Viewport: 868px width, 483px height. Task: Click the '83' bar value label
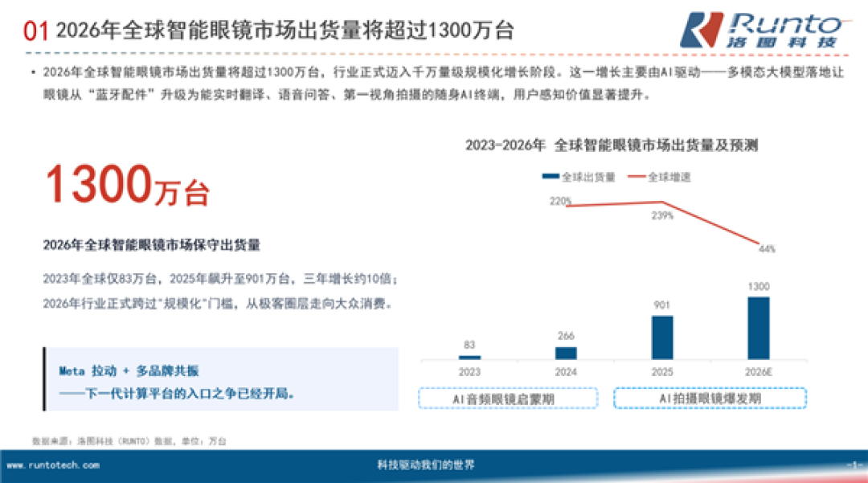pos(469,345)
